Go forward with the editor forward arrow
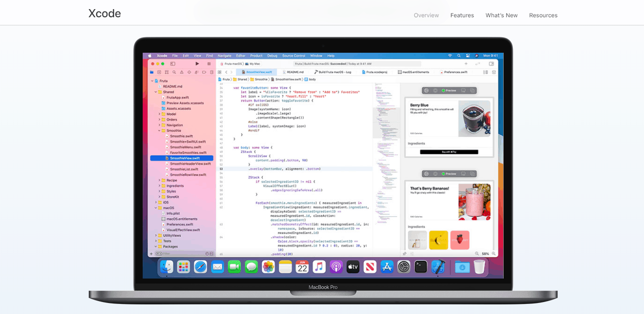 (232, 72)
